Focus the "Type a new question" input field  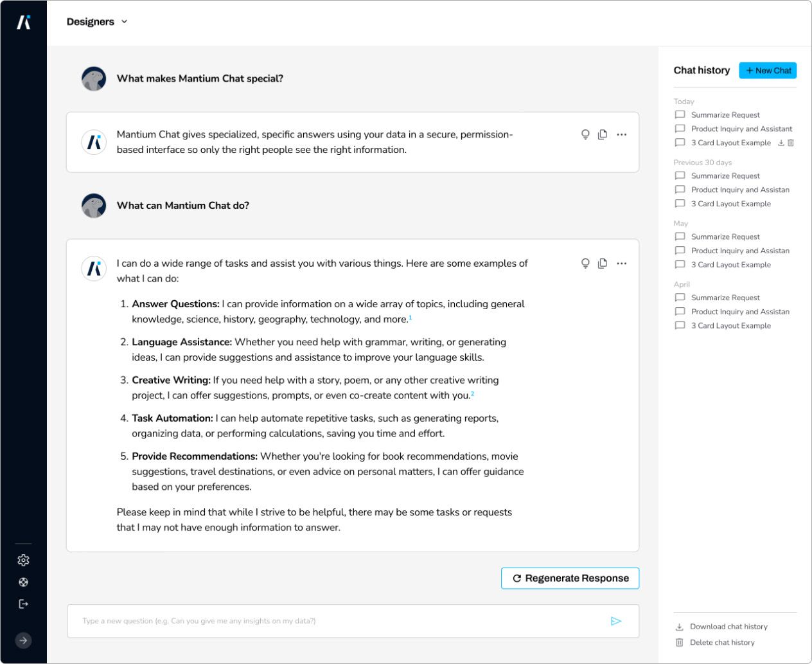[x=353, y=621]
